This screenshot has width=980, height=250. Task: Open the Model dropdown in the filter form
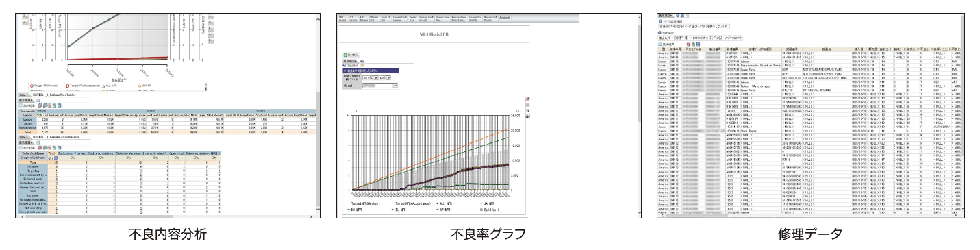tap(379, 86)
